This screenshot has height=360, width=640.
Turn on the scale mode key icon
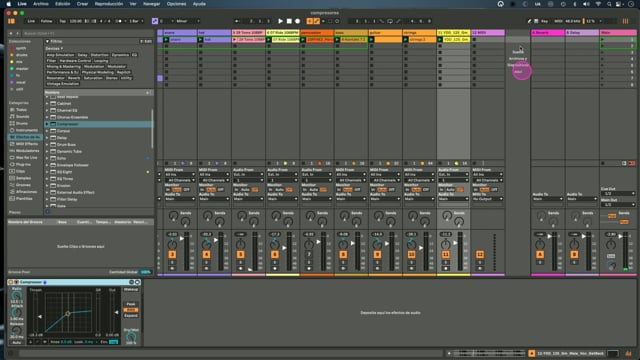[x=155, y=21]
